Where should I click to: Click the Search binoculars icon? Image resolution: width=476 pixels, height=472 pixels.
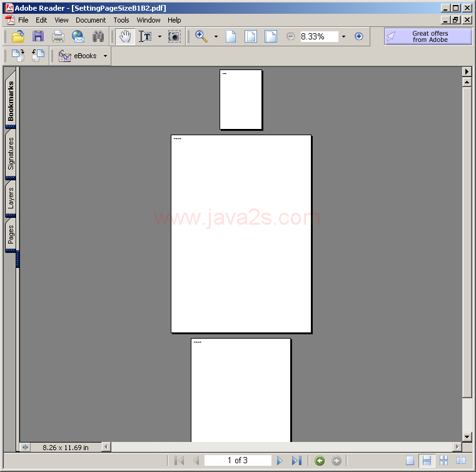[98, 36]
